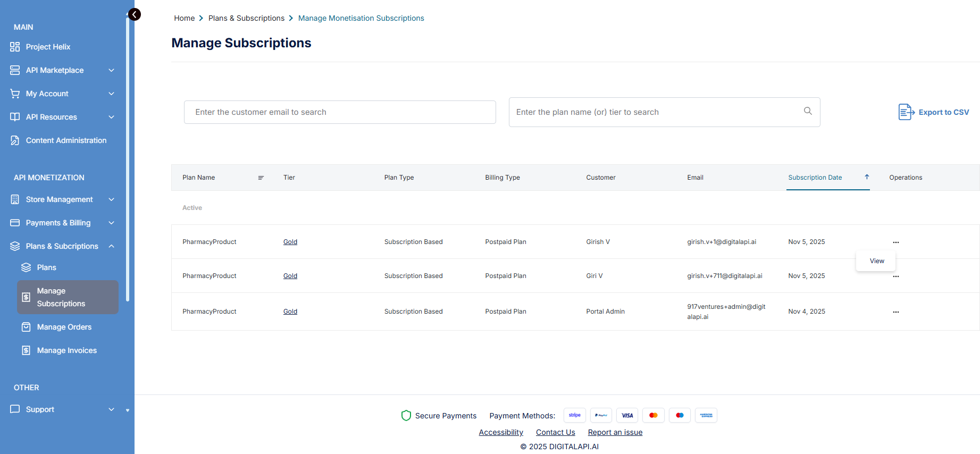Viewport: 980px width, 454px height.
Task: Select View from the operations popup
Action: pyautogui.click(x=876, y=261)
